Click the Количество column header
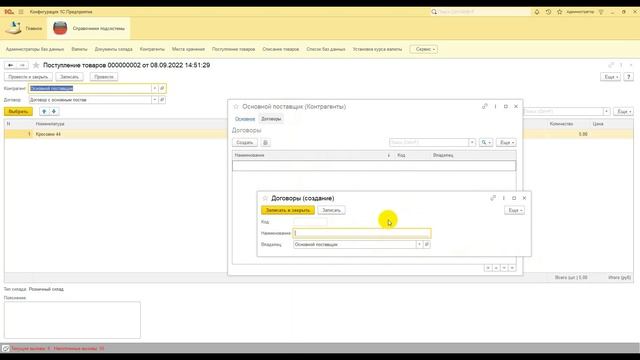The height and width of the screenshot is (360, 640). (x=561, y=124)
